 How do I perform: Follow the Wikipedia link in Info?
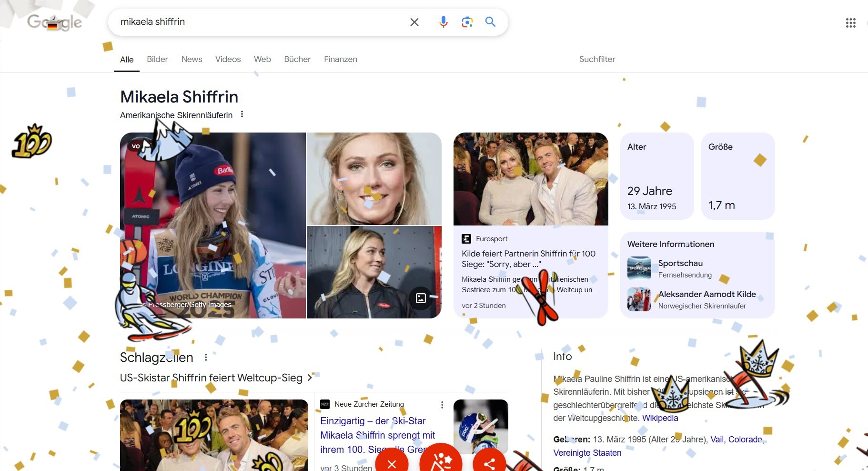click(660, 418)
